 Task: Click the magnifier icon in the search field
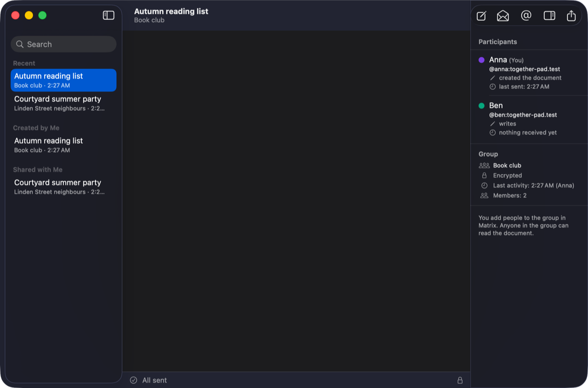20,44
